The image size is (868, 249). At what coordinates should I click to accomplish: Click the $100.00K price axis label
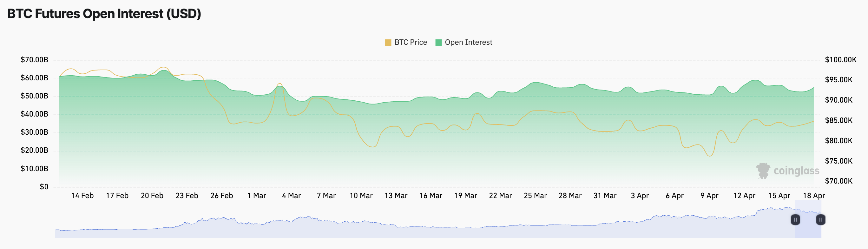point(840,60)
